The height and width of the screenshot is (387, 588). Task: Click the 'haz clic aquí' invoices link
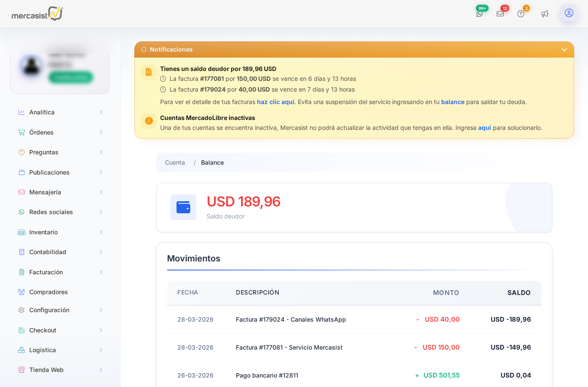point(275,102)
